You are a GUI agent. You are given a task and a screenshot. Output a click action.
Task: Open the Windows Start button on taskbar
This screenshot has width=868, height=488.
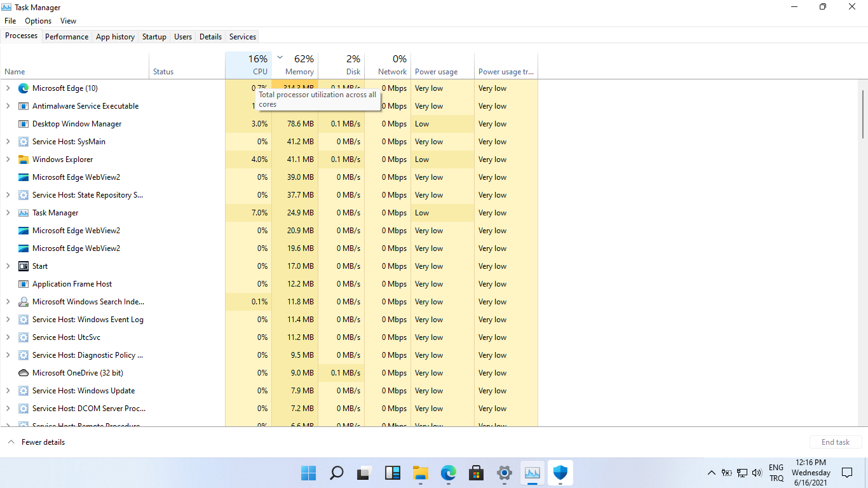coord(308,473)
